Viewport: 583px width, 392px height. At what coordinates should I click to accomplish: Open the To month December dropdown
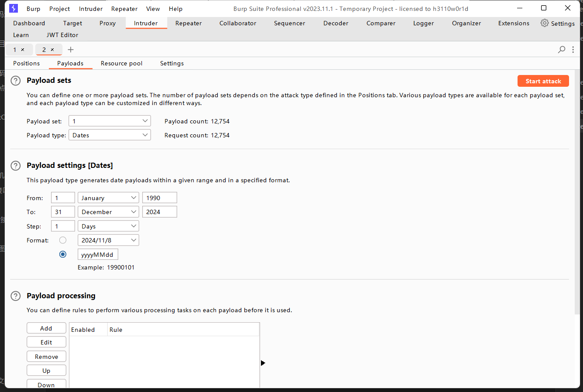click(108, 211)
